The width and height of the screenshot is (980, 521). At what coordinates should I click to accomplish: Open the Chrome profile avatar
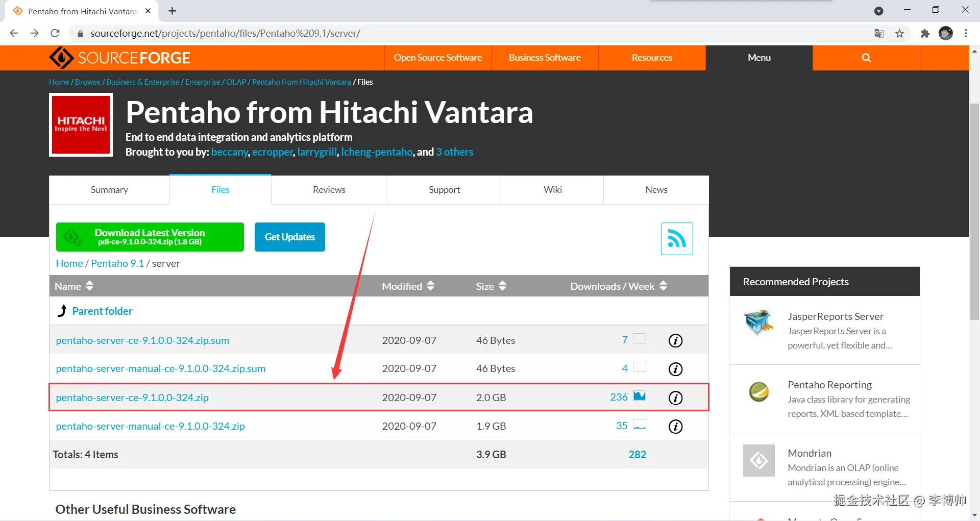946,33
